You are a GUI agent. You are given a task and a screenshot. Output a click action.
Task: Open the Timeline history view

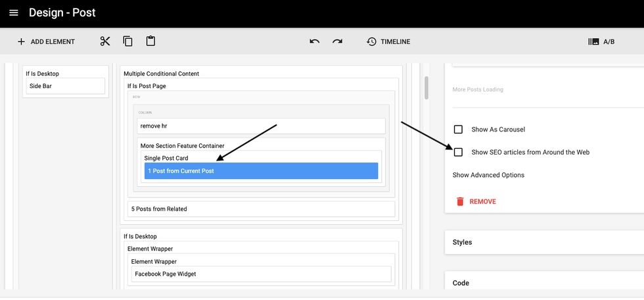point(388,41)
